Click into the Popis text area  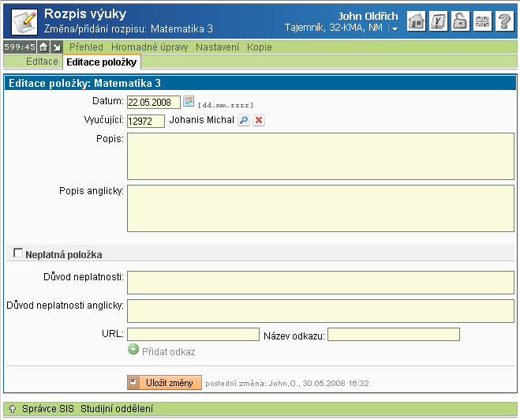tap(320, 156)
